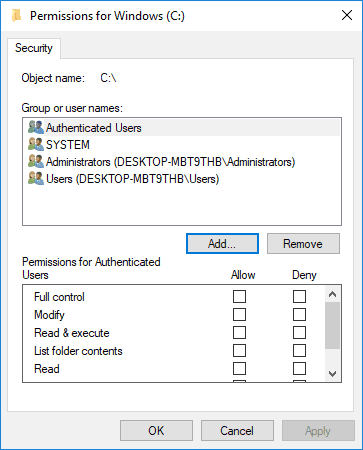
Task: Click the Read & execute label
Action: [72, 333]
